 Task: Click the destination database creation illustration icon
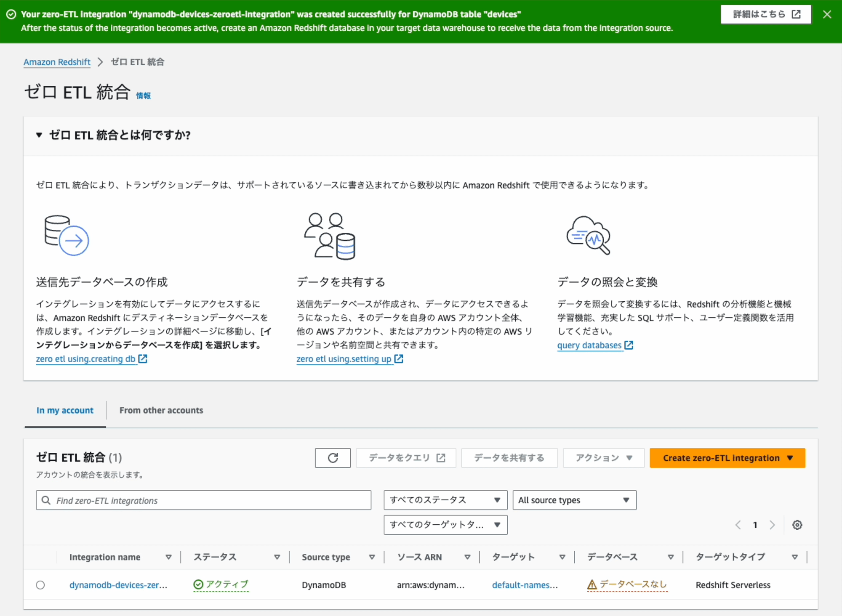click(x=67, y=235)
